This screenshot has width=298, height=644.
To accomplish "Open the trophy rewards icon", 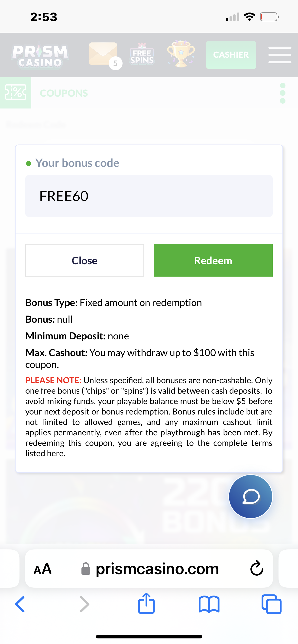I will click(x=181, y=54).
